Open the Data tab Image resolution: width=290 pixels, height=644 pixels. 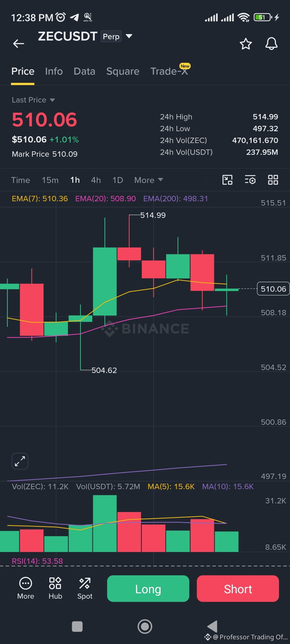84,71
